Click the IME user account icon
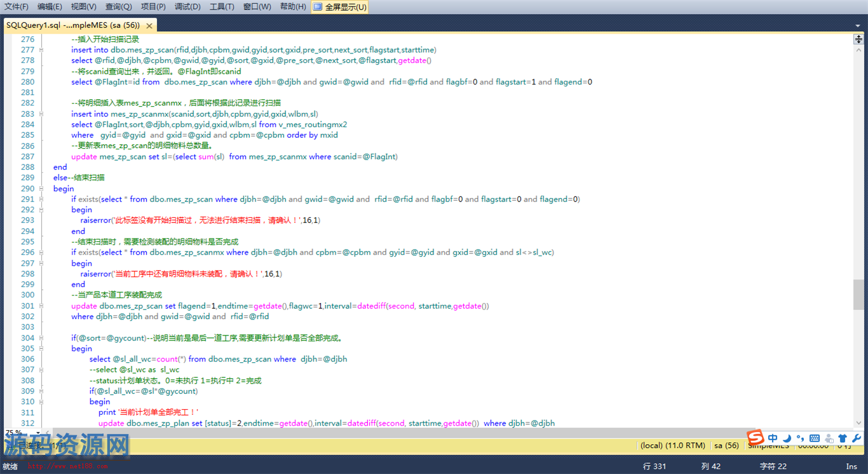 click(829, 438)
